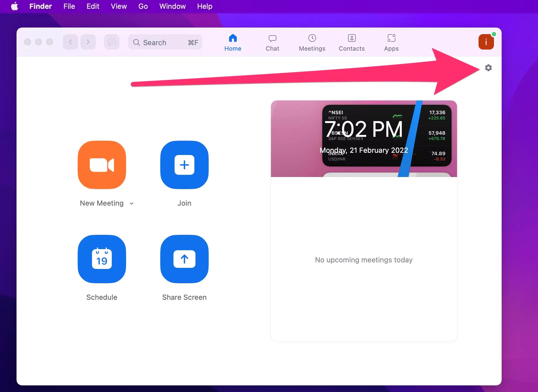Open the Help menu in the menu bar
The image size is (538, 392).
pyautogui.click(x=205, y=6)
